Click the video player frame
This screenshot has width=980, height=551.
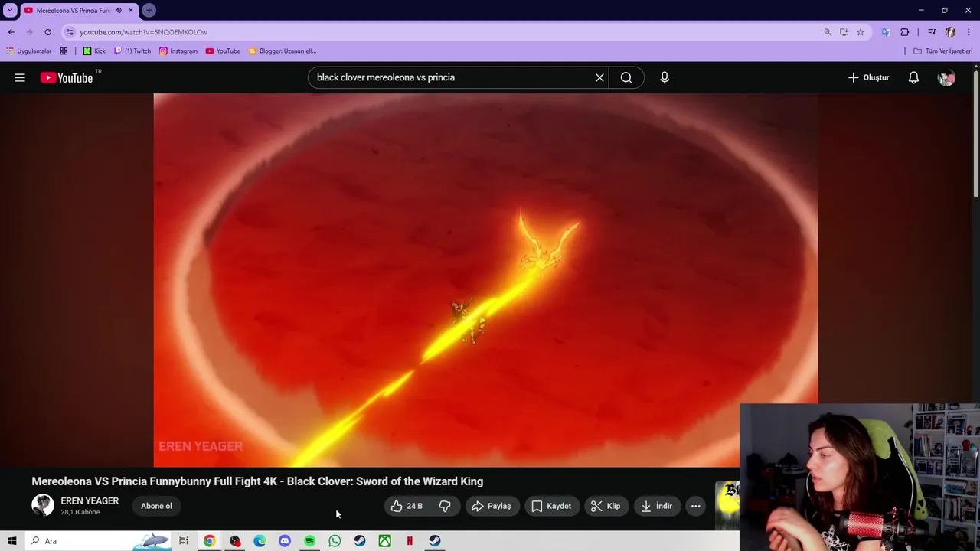pyautogui.click(x=485, y=280)
